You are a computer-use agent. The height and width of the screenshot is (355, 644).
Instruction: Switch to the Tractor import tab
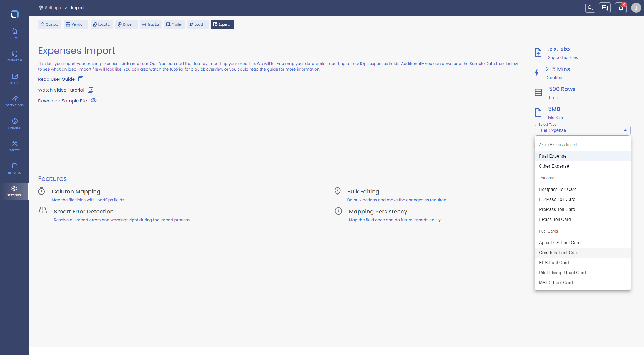pos(151,24)
